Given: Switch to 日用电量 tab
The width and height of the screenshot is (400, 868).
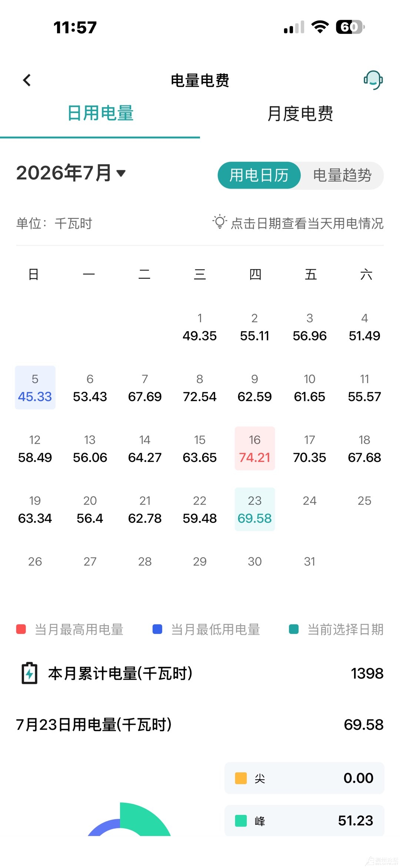Looking at the screenshot, I should [x=100, y=113].
